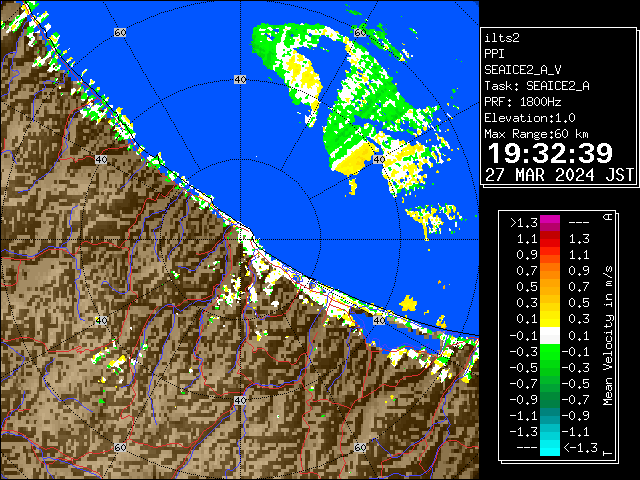Click the letter A atop the legend

coord(608,217)
